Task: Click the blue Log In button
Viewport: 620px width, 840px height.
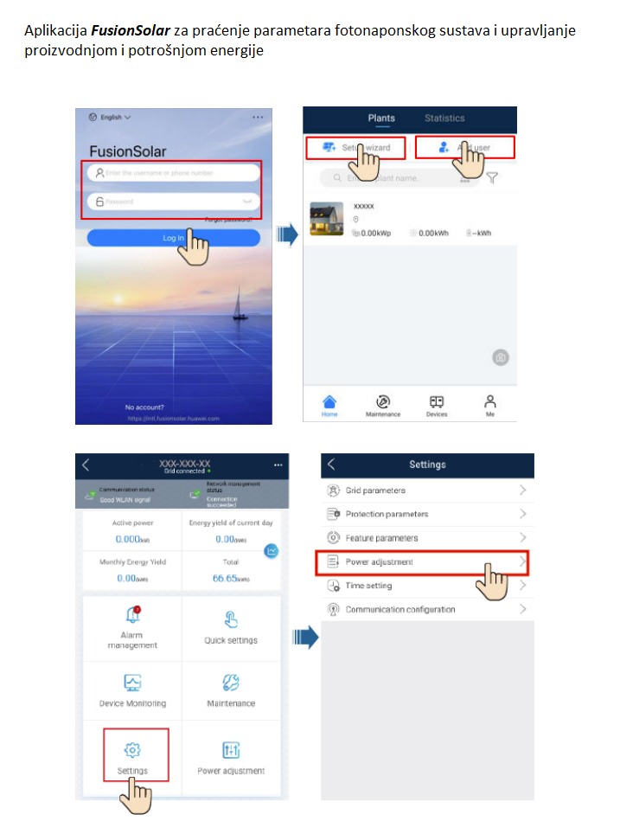Action: pos(174,238)
